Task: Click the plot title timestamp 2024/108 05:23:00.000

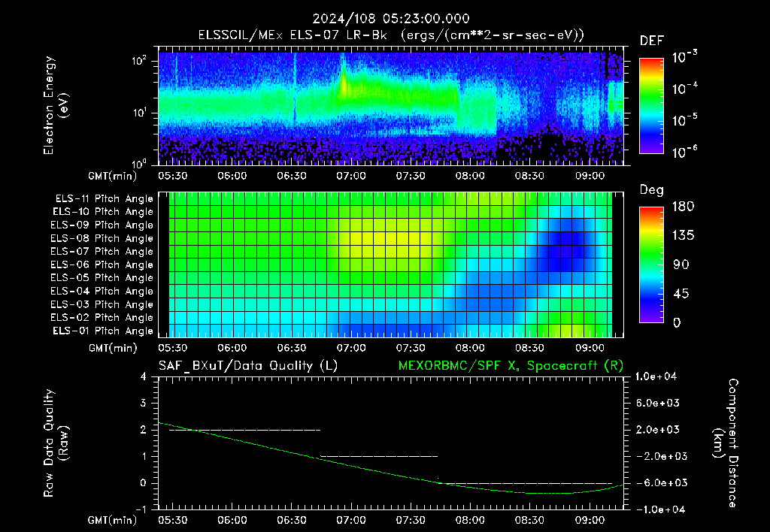Action: [391, 19]
